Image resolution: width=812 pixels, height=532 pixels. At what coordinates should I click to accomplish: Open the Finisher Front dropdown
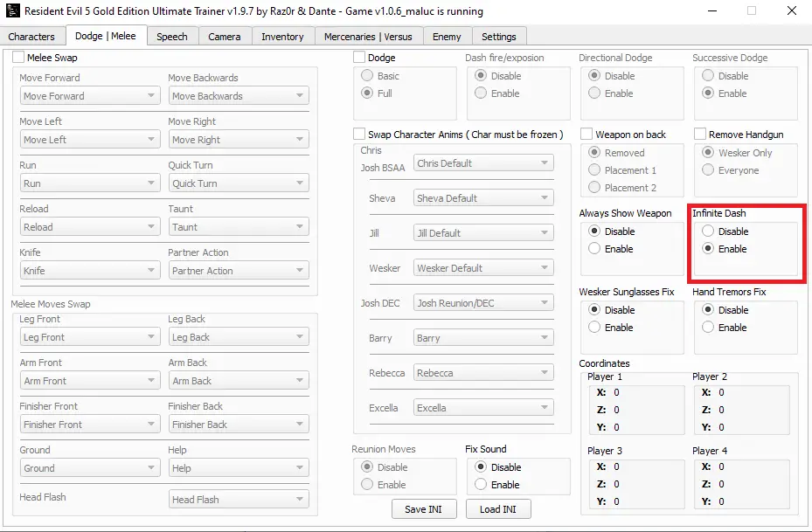point(90,425)
